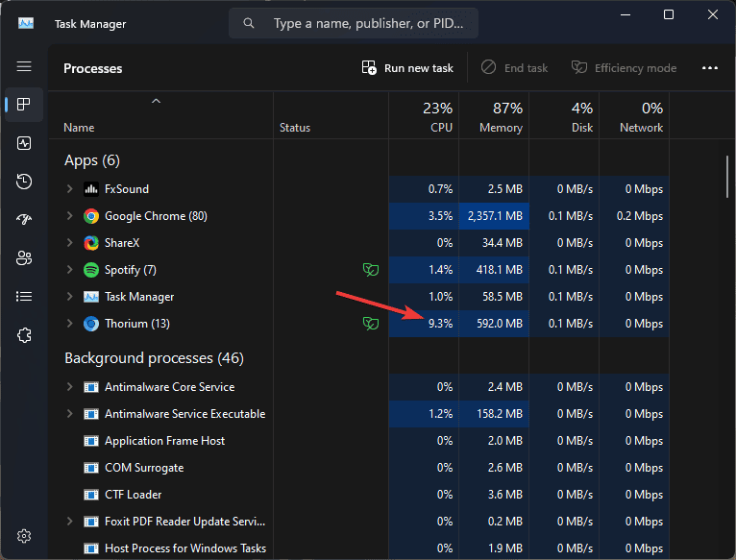This screenshot has width=736, height=560.
Task: Click the COM Surrogate process icon
Action: (x=91, y=468)
